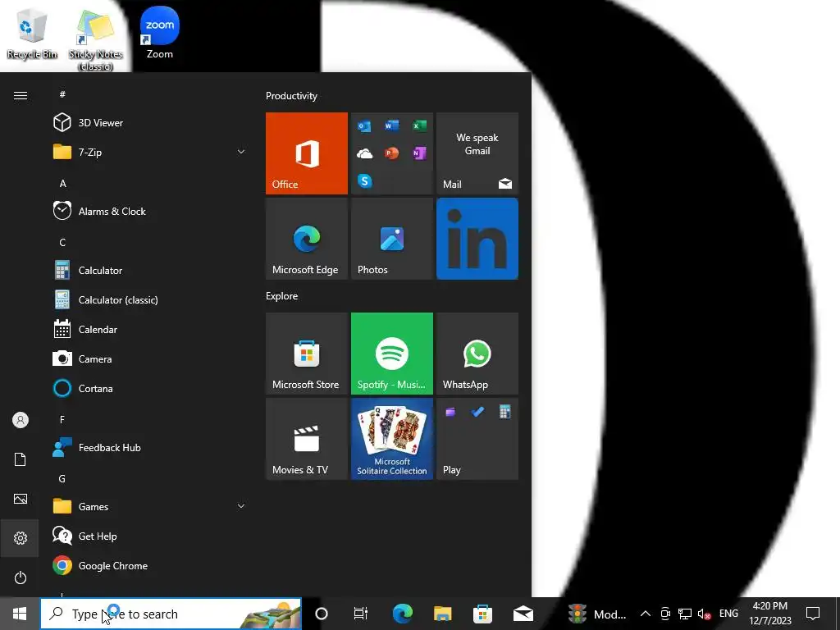840x630 pixels.
Task: Open Mail from the taskbar
Action: (523, 614)
